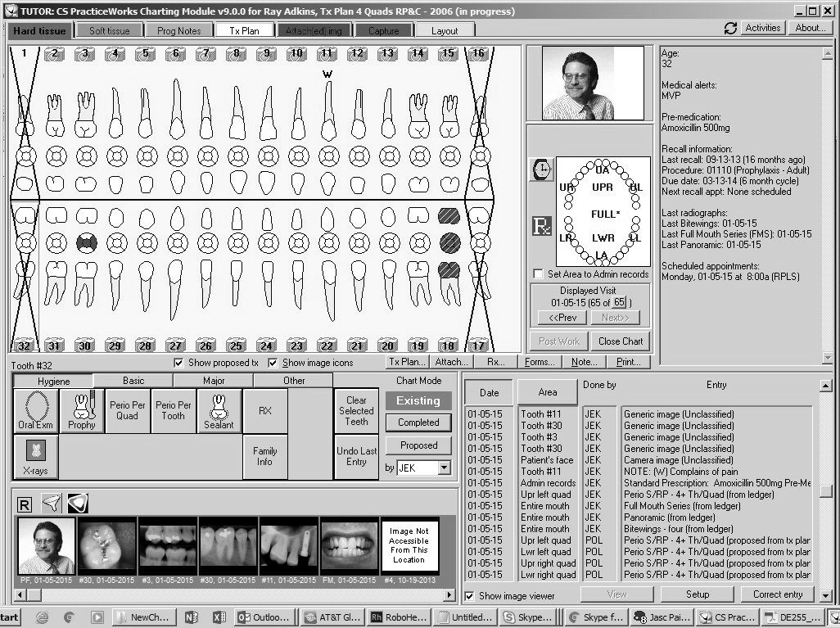This screenshot has width=840, height=628.
Task: Open the X-rays procedure icon
Action: coord(35,457)
